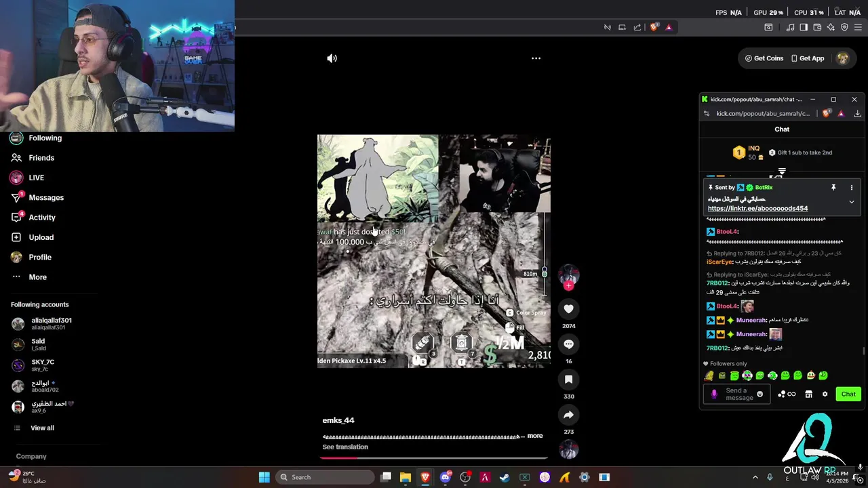This screenshot has width=868, height=488.
Task: Open the video comments bubble icon
Action: pyautogui.click(x=568, y=344)
